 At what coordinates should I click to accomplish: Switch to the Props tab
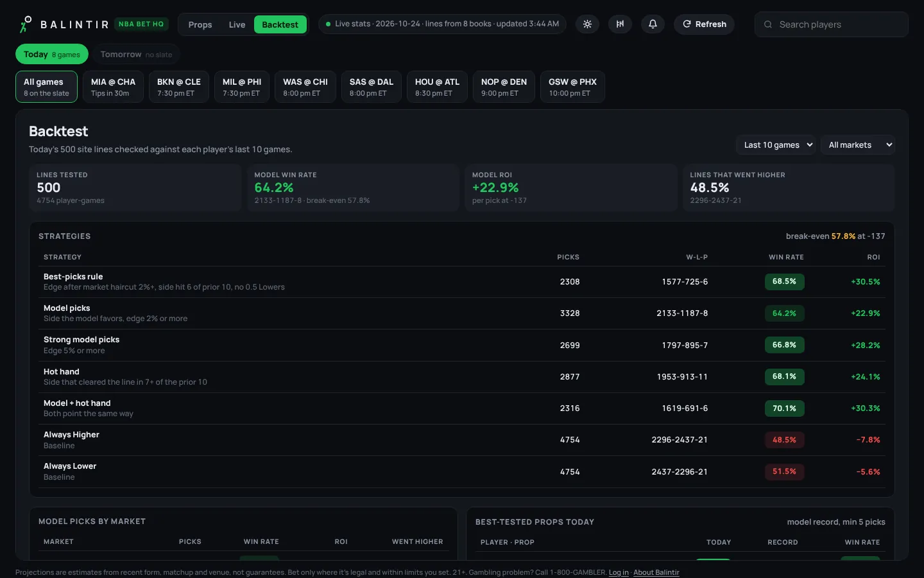click(x=200, y=24)
